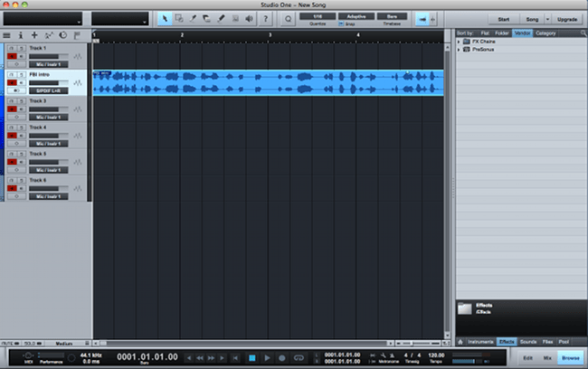The height and width of the screenshot is (369, 588).
Task: Select the Paint pencil tool
Action: [221, 19]
